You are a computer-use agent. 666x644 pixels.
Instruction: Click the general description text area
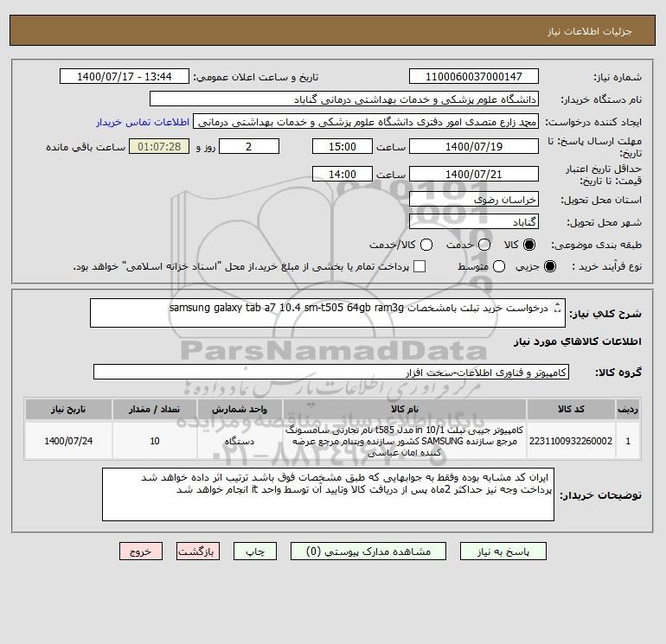pyautogui.click(x=328, y=313)
